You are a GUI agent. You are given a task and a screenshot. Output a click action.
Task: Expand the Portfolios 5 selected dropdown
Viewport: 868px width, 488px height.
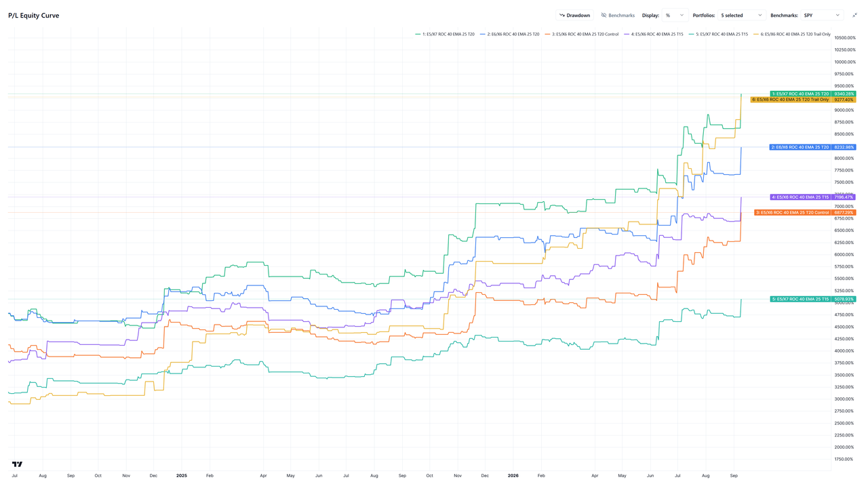(741, 15)
